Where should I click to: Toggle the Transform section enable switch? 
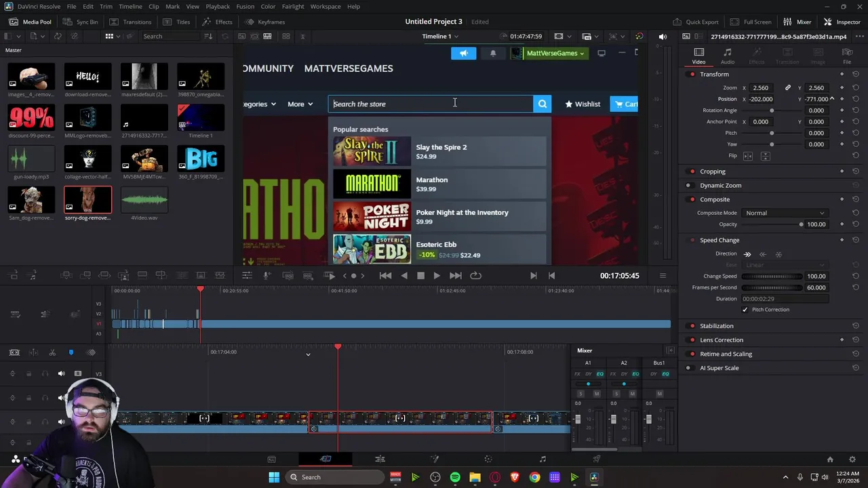coord(692,74)
